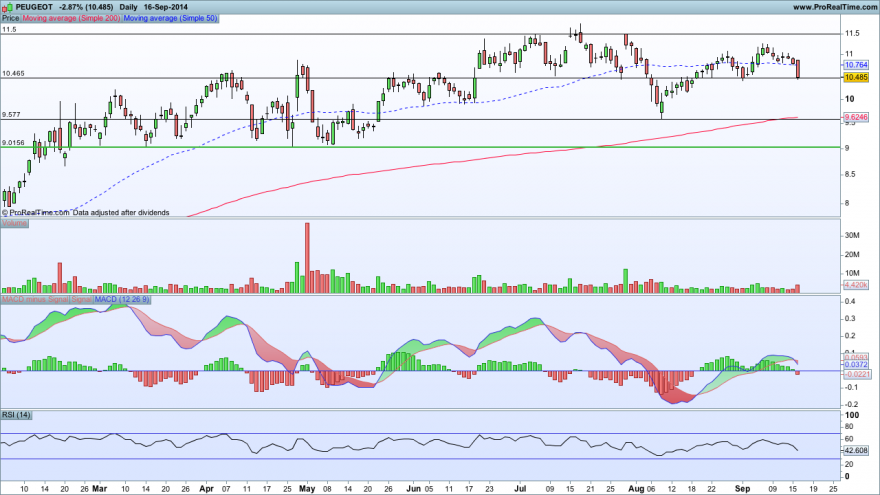The image size is (880, 495).
Task: Click the 9.577 horizontal level label
Action: pos(11,114)
